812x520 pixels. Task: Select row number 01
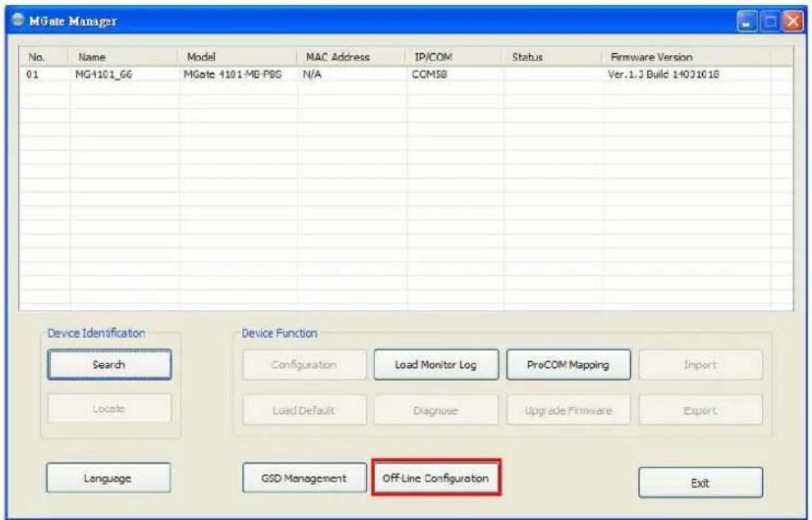pos(33,75)
